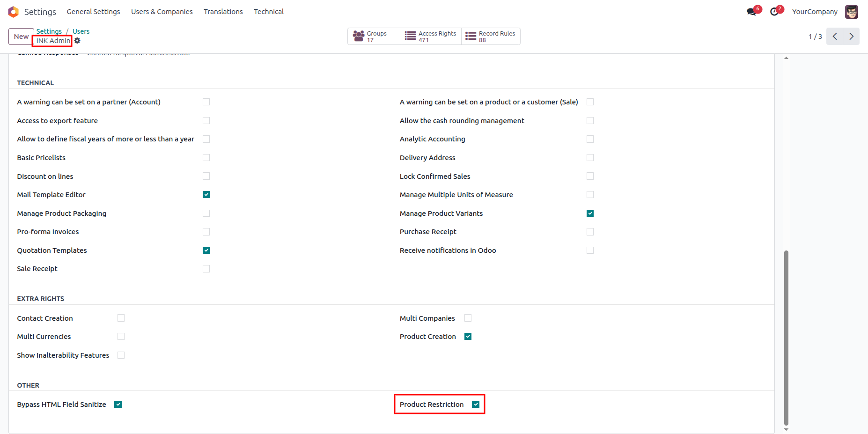The image size is (868, 434).
Task: Open the Translations menu
Action: 223,12
